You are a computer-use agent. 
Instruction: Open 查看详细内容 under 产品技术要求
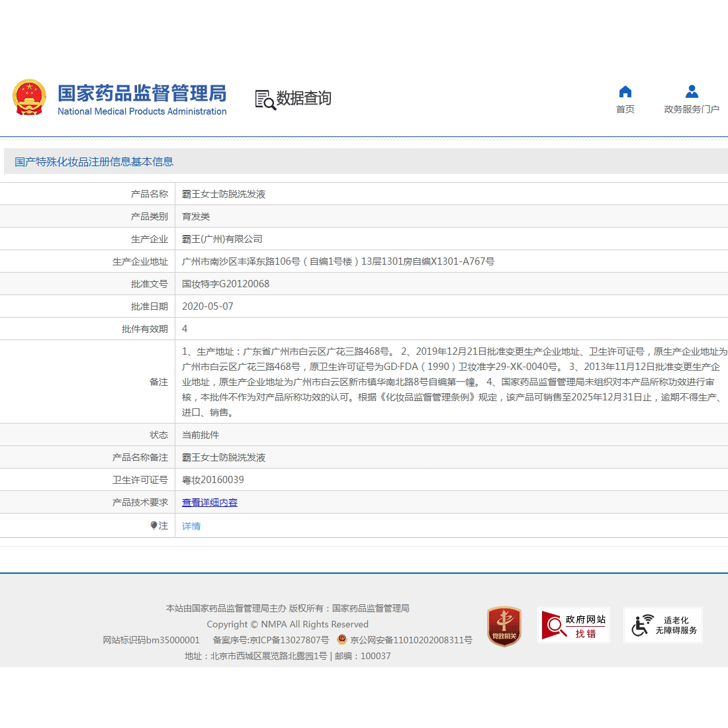[209, 502]
